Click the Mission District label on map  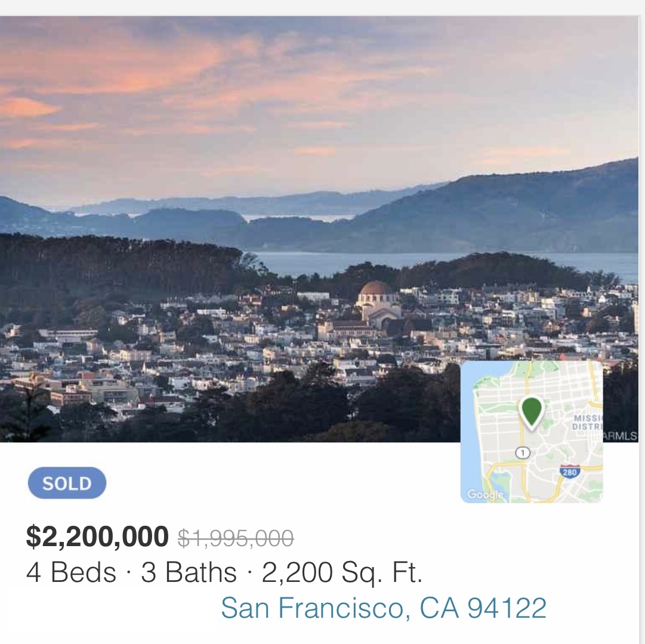587,423
